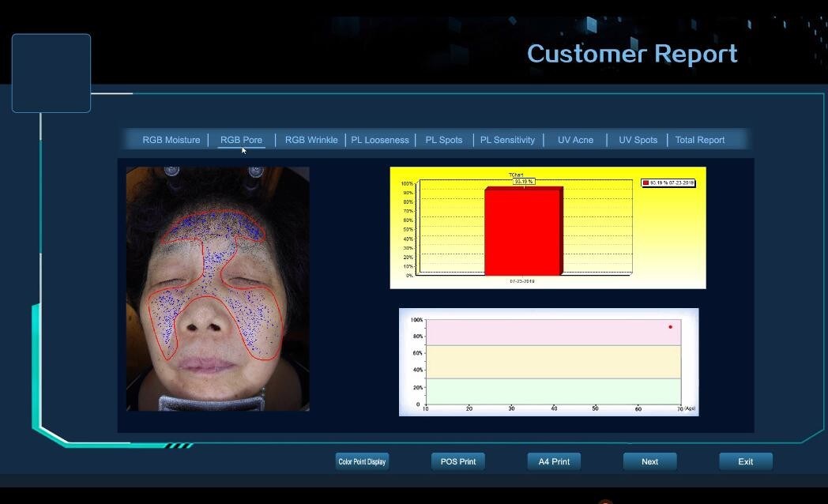
Task: Exit the Customer Report screen
Action: coord(745,461)
